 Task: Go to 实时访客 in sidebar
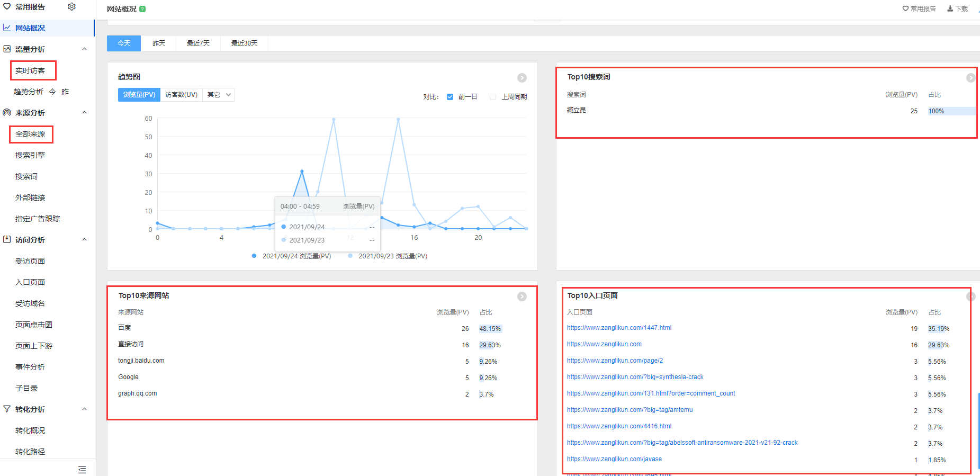click(x=30, y=70)
